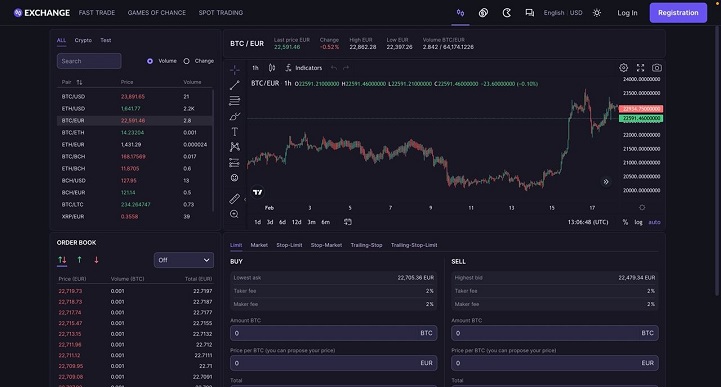Toggle light theme with sun icon
The height and width of the screenshot is (387, 721).
click(x=597, y=13)
